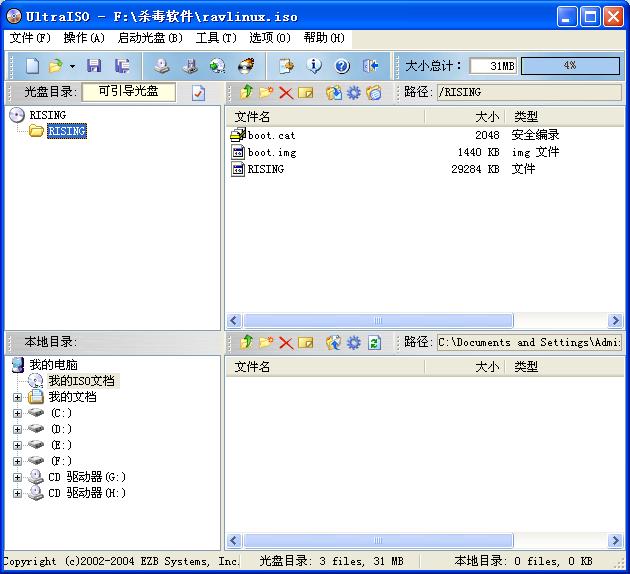Click the Save floppy disk icon
Image resolution: width=630 pixels, height=574 pixels.
[x=94, y=65]
